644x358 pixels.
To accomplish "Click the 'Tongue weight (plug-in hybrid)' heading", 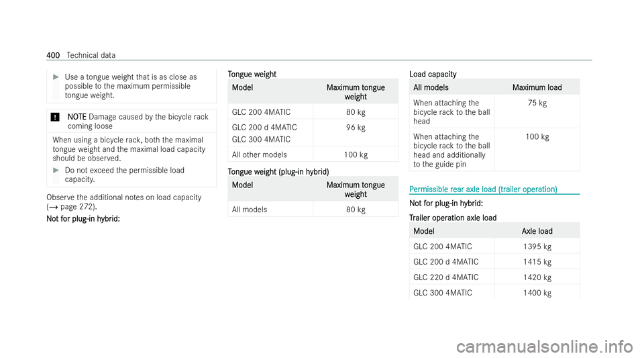I will (x=278, y=172).
